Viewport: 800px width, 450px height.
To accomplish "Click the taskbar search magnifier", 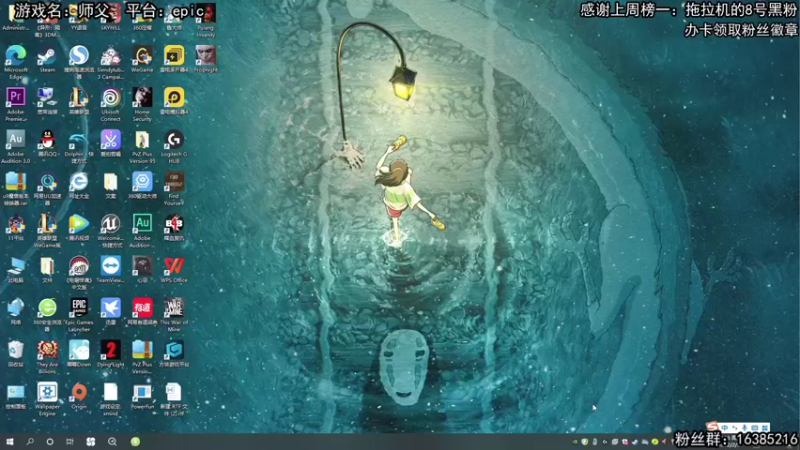I will tap(30, 442).
